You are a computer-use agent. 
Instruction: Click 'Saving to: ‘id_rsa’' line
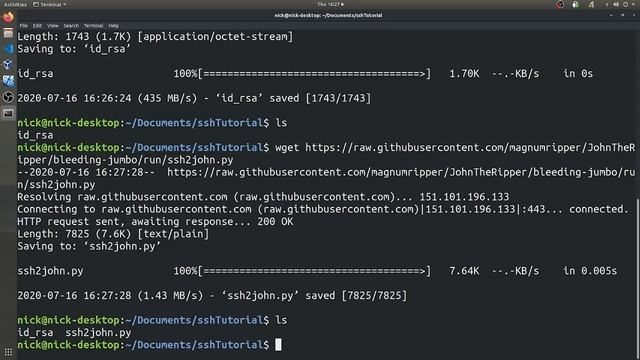(74, 49)
